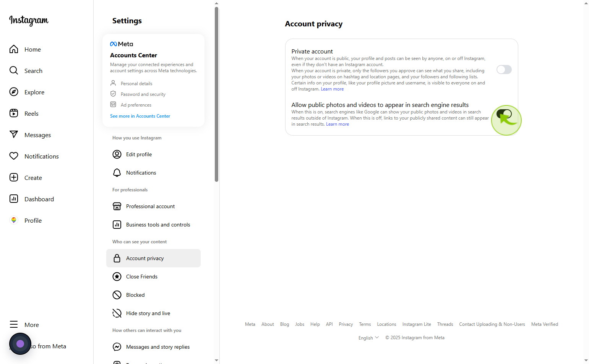Open the Home icon in sidebar
The width and height of the screenshot is (589, 364).
tap(14, 49)
